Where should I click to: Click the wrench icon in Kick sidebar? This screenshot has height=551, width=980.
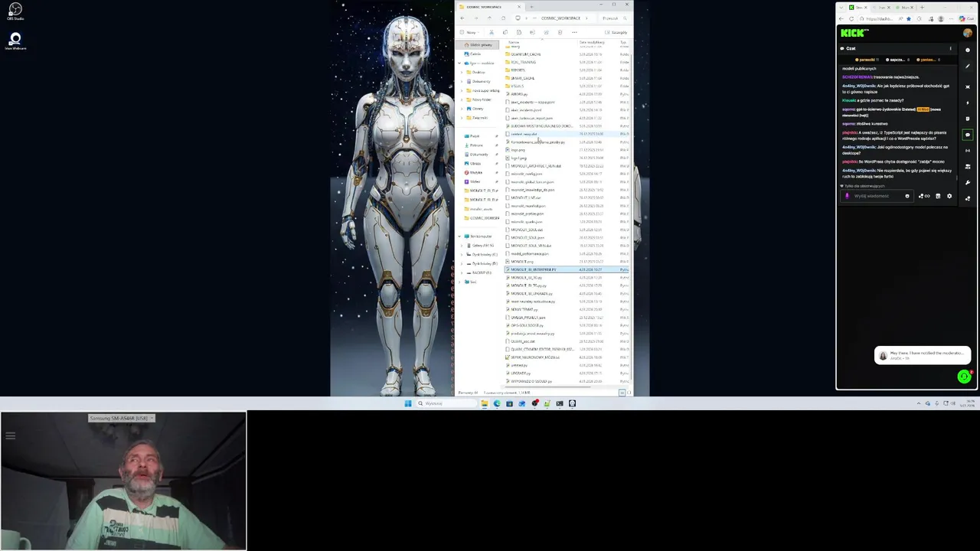[968, 183]
